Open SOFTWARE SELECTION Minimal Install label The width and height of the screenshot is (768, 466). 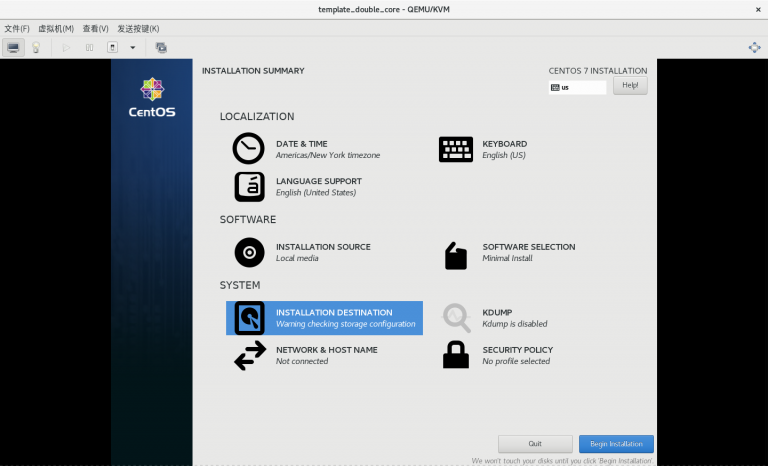(x=529, y=252)
